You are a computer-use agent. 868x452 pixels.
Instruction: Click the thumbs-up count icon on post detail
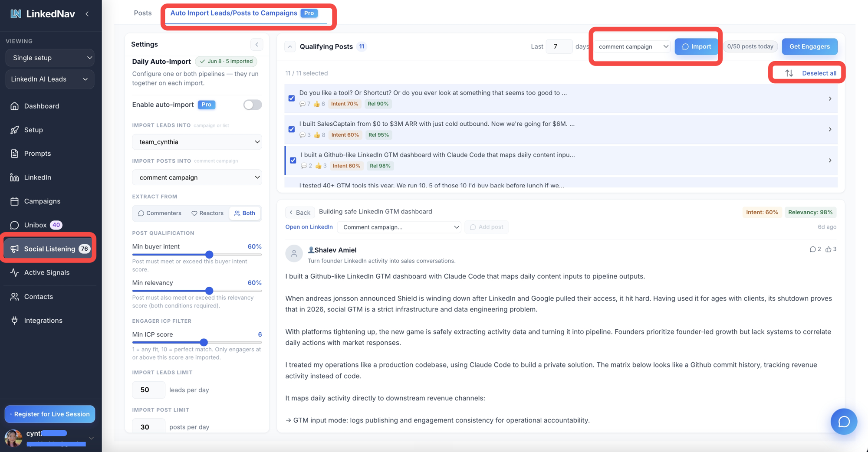[829, 249]
